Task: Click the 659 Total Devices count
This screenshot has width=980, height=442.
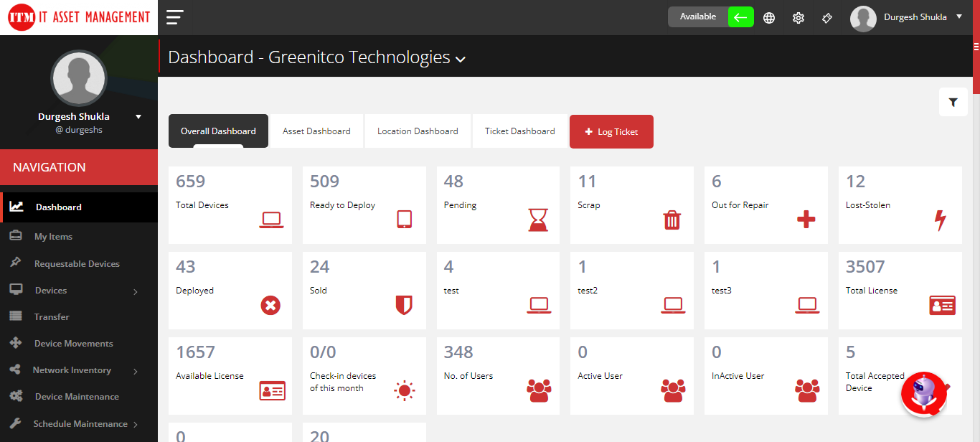Action: 190,182
